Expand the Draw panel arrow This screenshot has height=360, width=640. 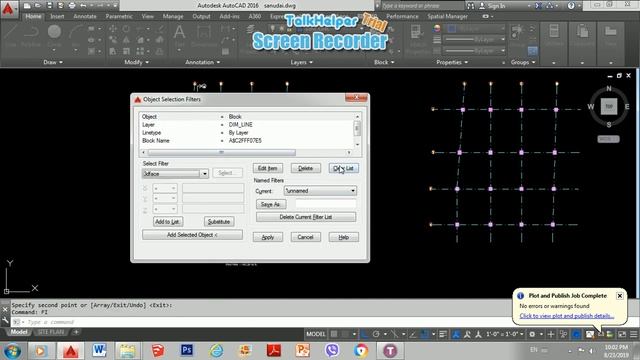click(61, 62)
